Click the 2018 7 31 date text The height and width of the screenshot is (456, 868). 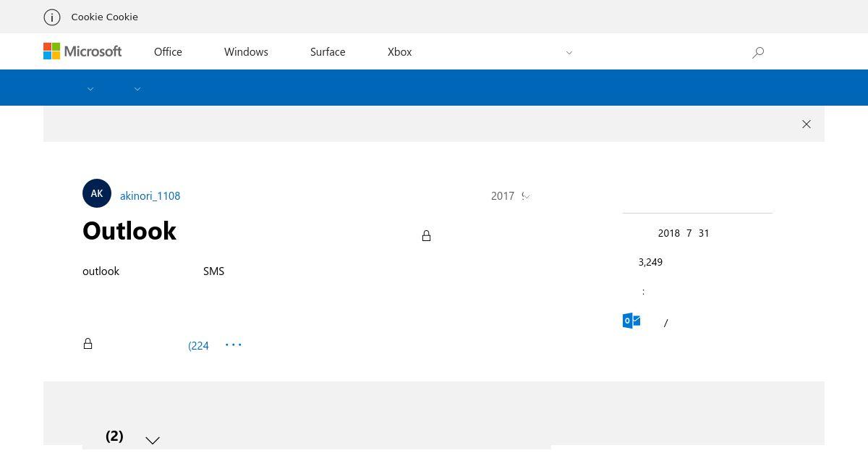[684, 233]
